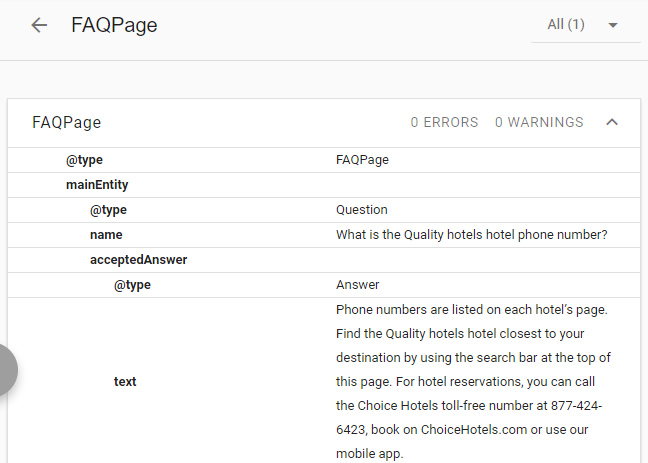The width and height of the screenshot is (648, 463).
Task: Click the FAQPage value beside top @type
Action: [362, 160]
